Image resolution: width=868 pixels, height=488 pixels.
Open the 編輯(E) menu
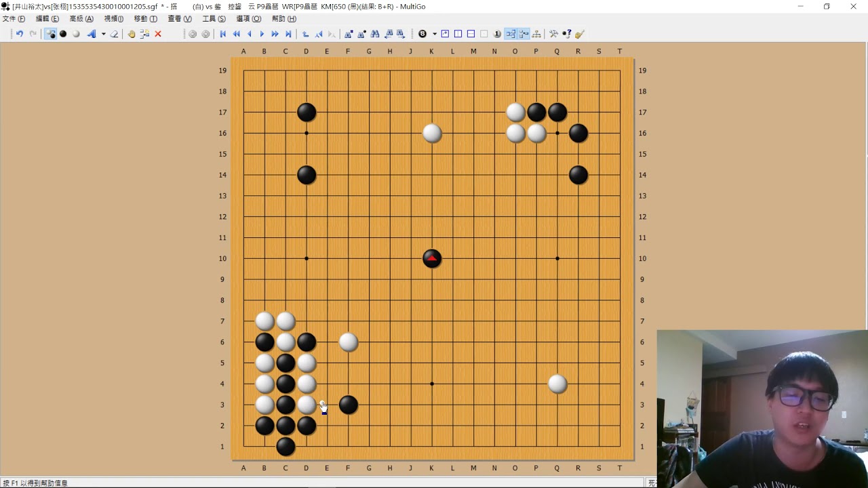click(x=47, y=19)
